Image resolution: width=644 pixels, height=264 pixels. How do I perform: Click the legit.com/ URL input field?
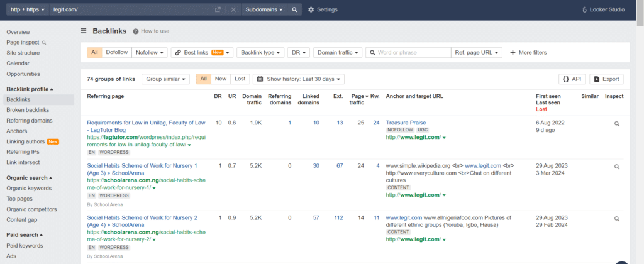tap(131, 9)
